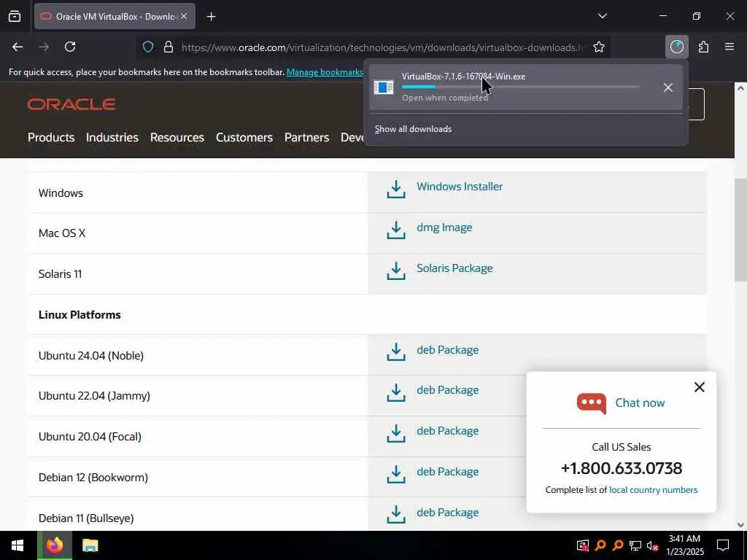Select the Linux Platforms heading text

[80, 315]
